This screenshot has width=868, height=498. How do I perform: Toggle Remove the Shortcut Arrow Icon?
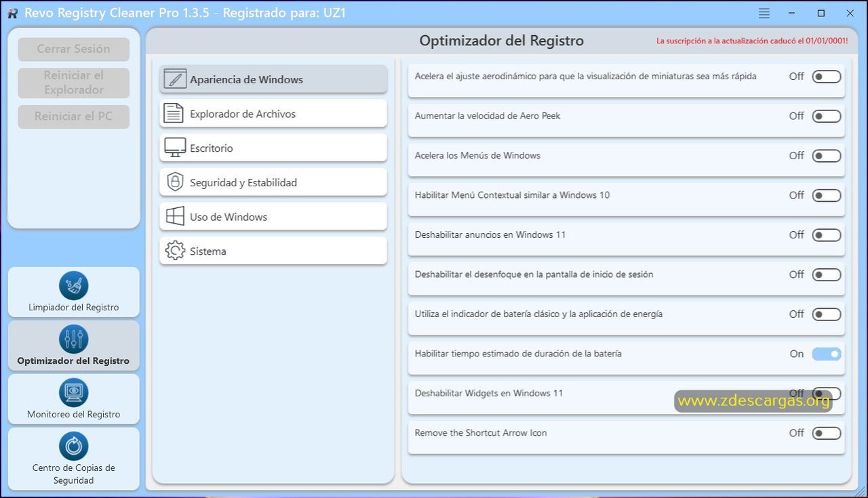point(827,433)
